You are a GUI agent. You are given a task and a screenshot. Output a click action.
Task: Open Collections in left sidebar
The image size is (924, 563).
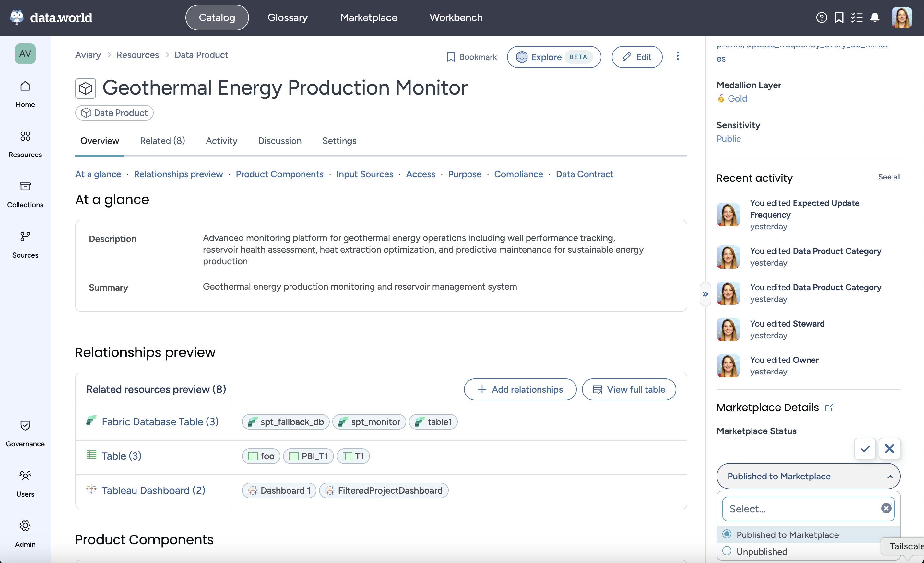tap(25, 194)
